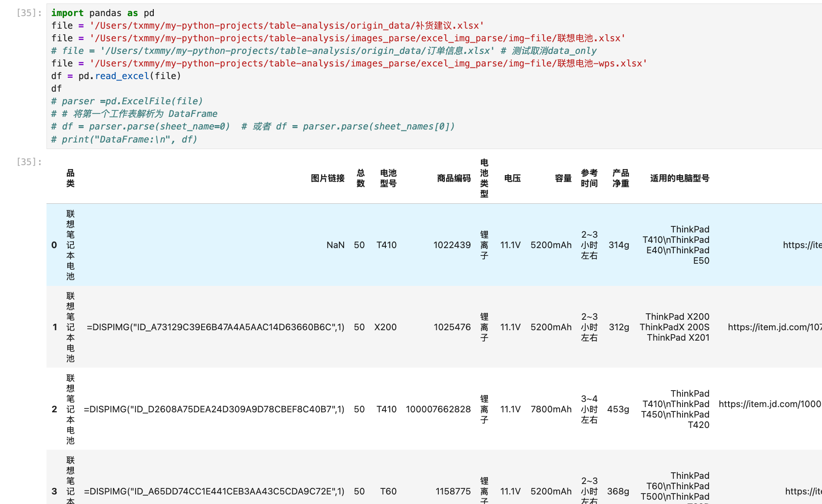Click the product code 1025476 cell
This screenshot has width=822, height=504.
[x=452, y=327]
